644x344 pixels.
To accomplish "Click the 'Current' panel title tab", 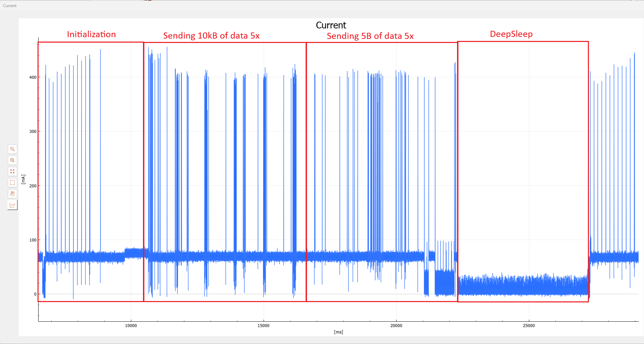I will click(10, 6).
